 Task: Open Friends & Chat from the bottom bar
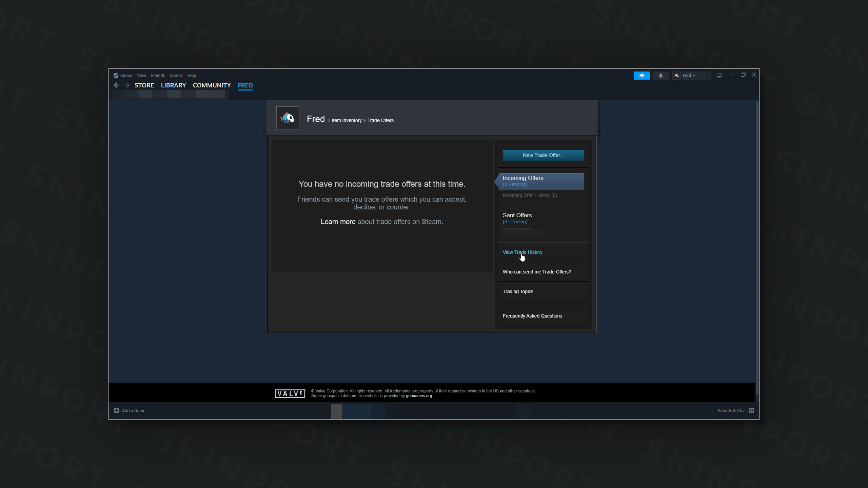732,410
